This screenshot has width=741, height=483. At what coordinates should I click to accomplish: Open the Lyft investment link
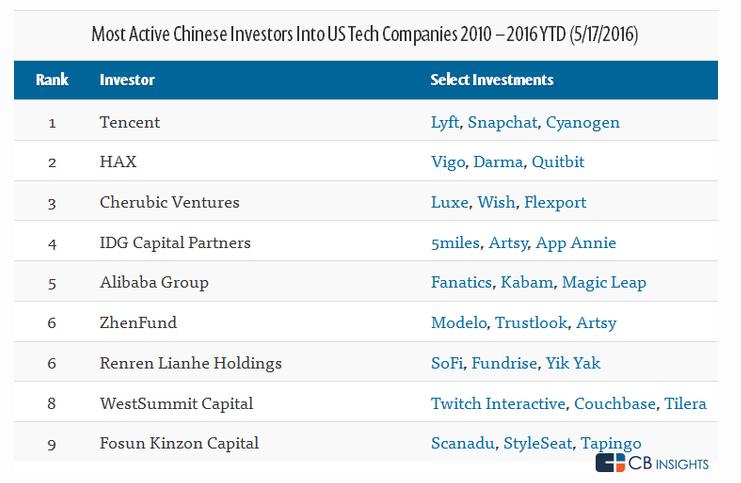click(x=444, y=122)
